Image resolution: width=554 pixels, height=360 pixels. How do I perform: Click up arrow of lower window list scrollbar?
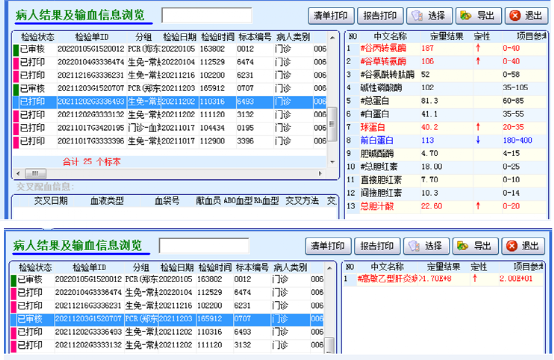[x=329, y=268]
